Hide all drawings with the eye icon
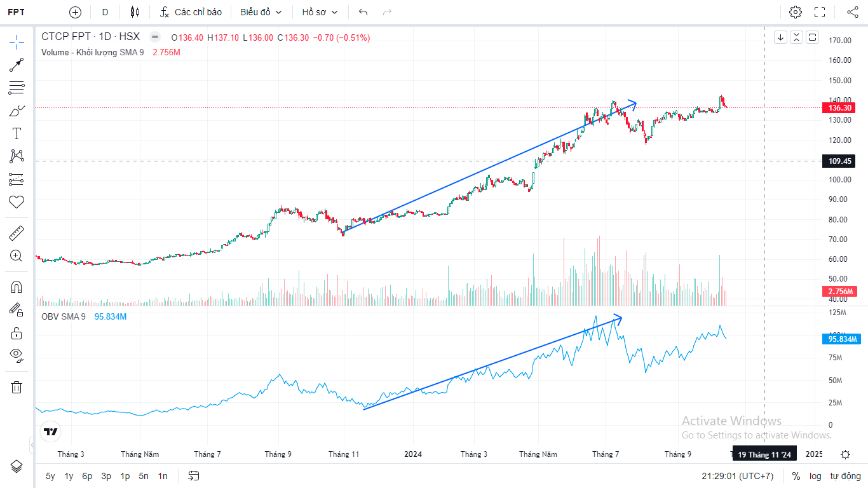The height and width of the screenshot is (488, 868). pyautogui.click(x=17, y=356)
